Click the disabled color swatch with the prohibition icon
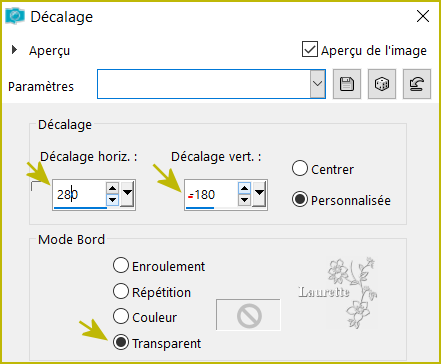 (249, 315)
